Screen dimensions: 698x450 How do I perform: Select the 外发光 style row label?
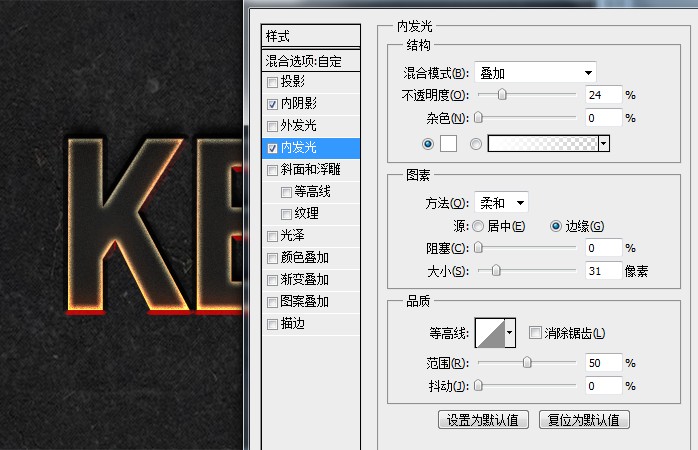pyautogui.click(x=298, y=126)
